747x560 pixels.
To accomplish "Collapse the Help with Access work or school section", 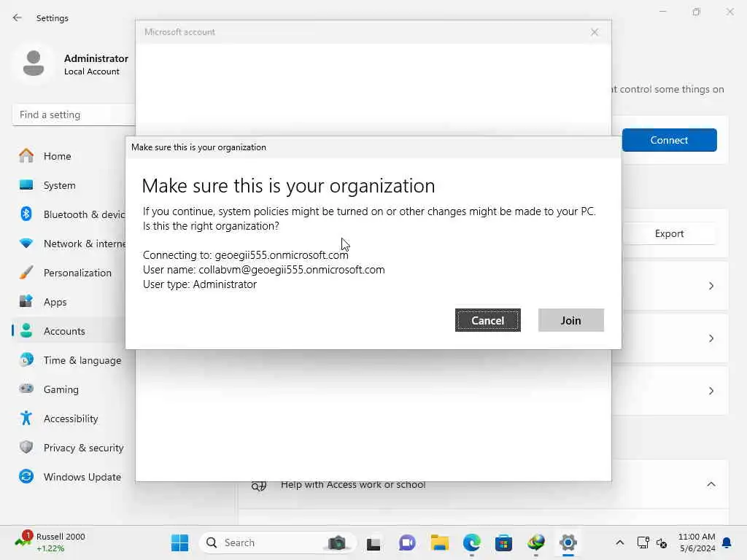I will [x=711, y=484].
